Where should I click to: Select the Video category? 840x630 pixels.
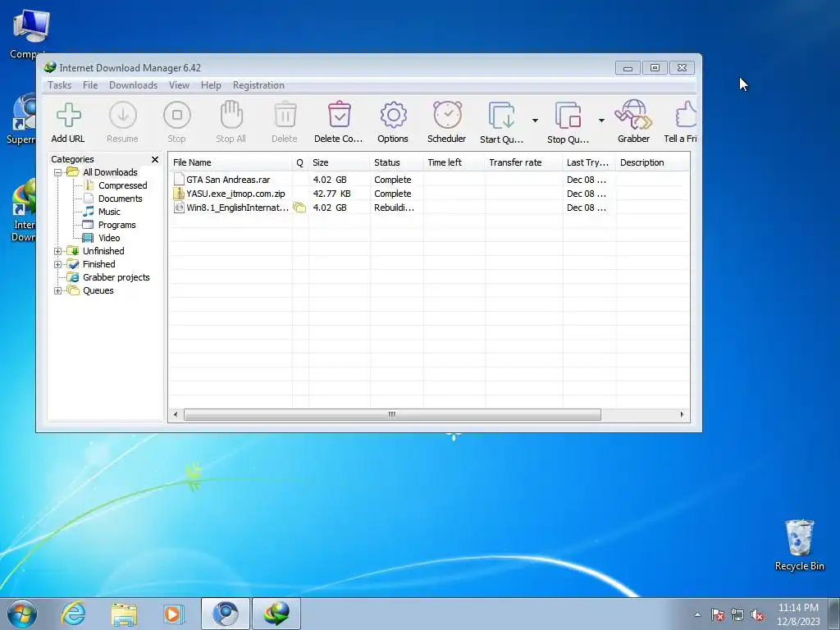(109, 238)
